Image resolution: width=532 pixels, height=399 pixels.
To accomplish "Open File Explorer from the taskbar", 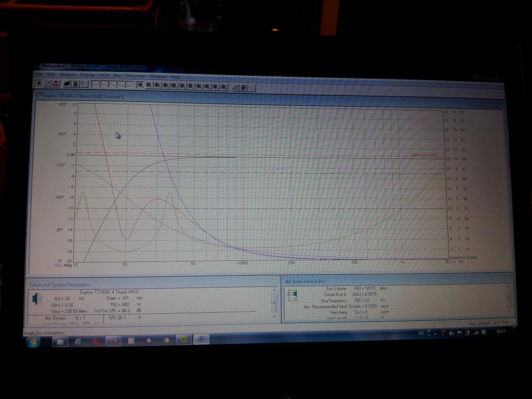I will [60, 342].
